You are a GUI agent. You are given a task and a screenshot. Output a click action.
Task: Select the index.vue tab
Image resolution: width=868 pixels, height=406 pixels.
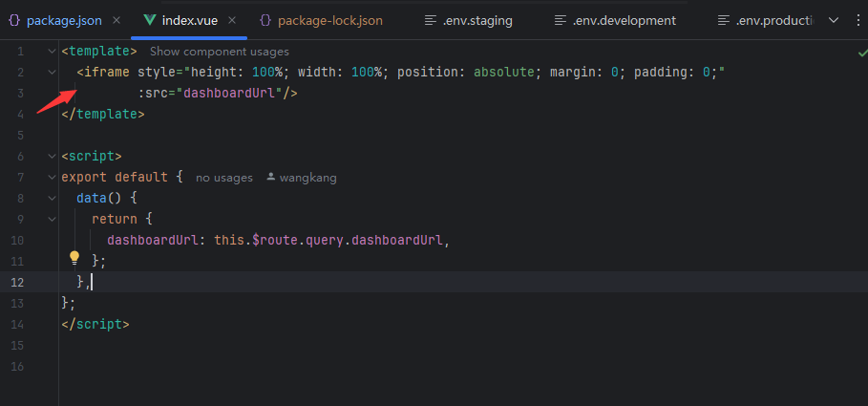(190, 20)
